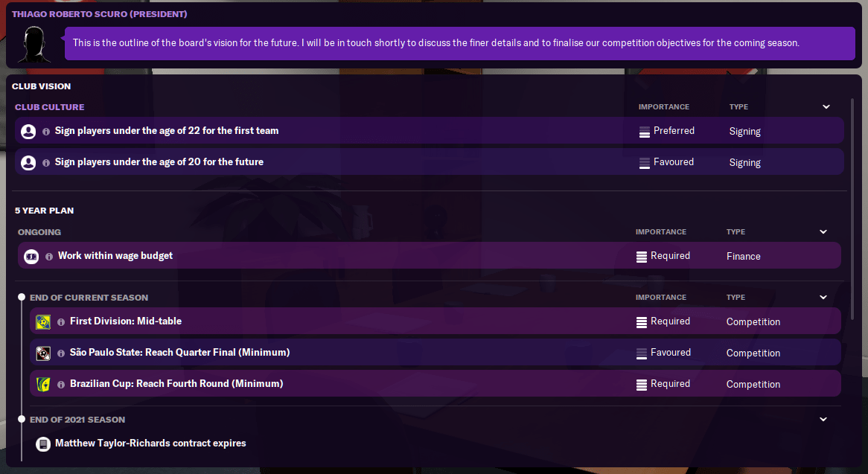Click the info icon beside under-20 signings
This screenshot has height=474, width=868.
46,162
